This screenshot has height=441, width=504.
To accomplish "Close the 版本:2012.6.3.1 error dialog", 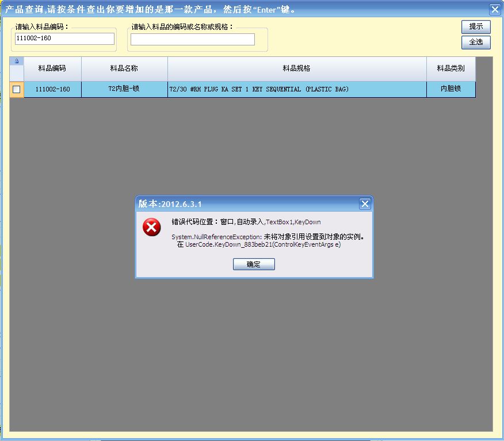I will [x=365, y=204].
